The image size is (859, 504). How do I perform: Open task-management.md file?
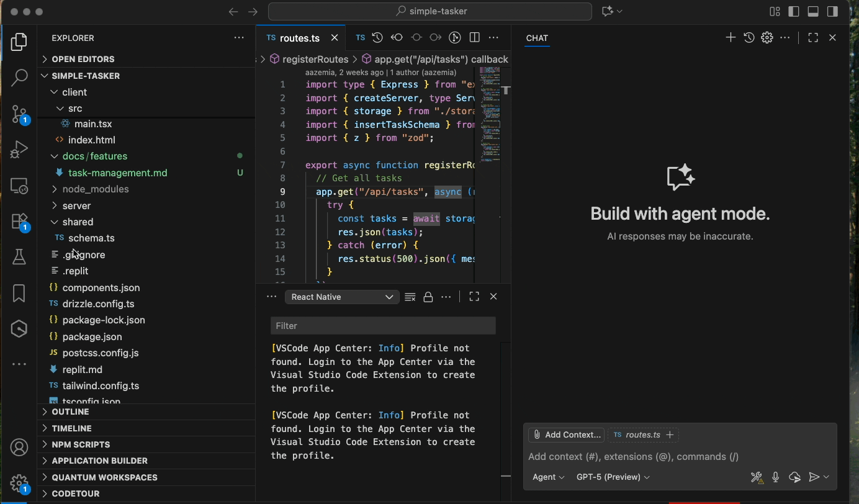pyautogui.click(x=117, y=173)
